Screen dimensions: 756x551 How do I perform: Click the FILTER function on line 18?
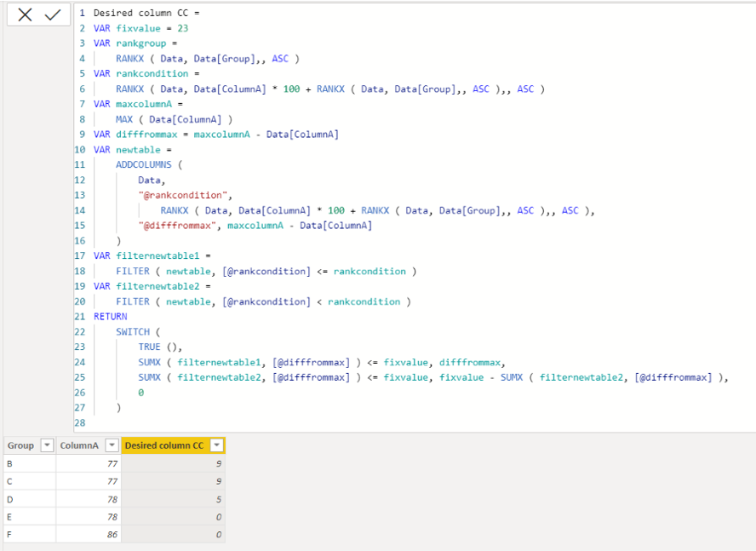[x=133, y=272]
